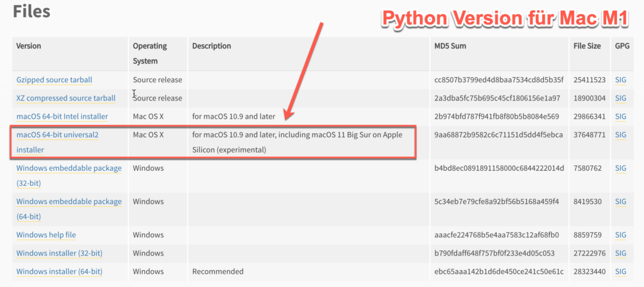Screen dimensions: 644x287
Task: Click the macOS 64-bit Intel installer link
Action: [62, 116]
